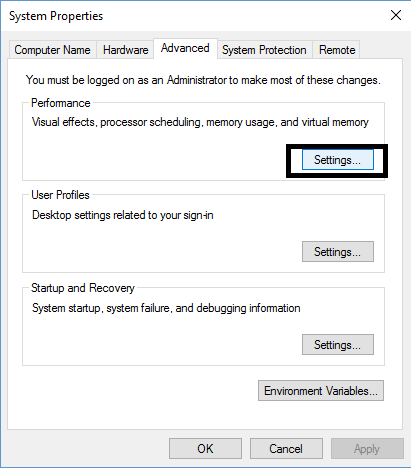Show the Remote tab
Screen dimensions: 411x468
tap(337, 50)
